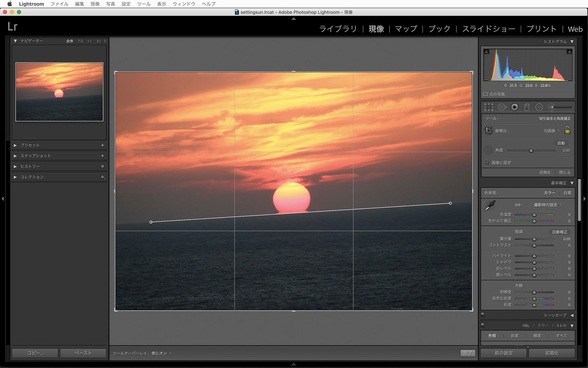Add a new preset with the プリセット plus

point(103,145)
